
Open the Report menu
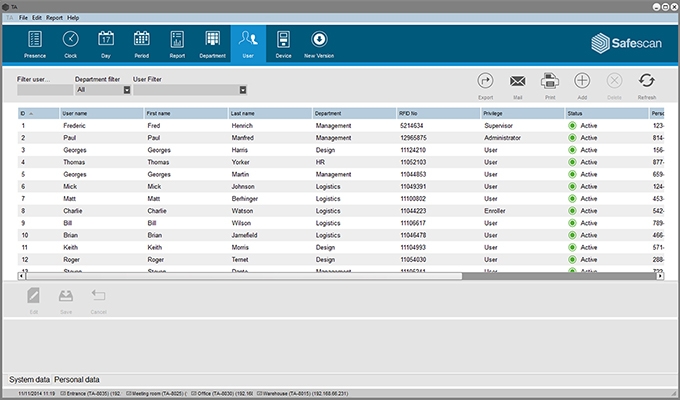(54, 18)
